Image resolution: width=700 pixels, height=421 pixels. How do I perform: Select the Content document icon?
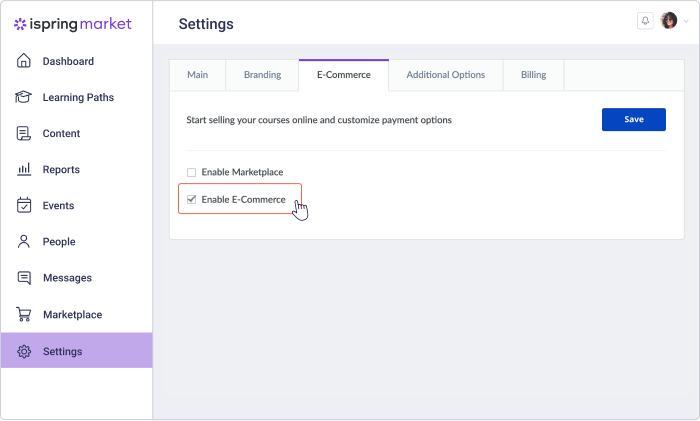click(24, 133)
